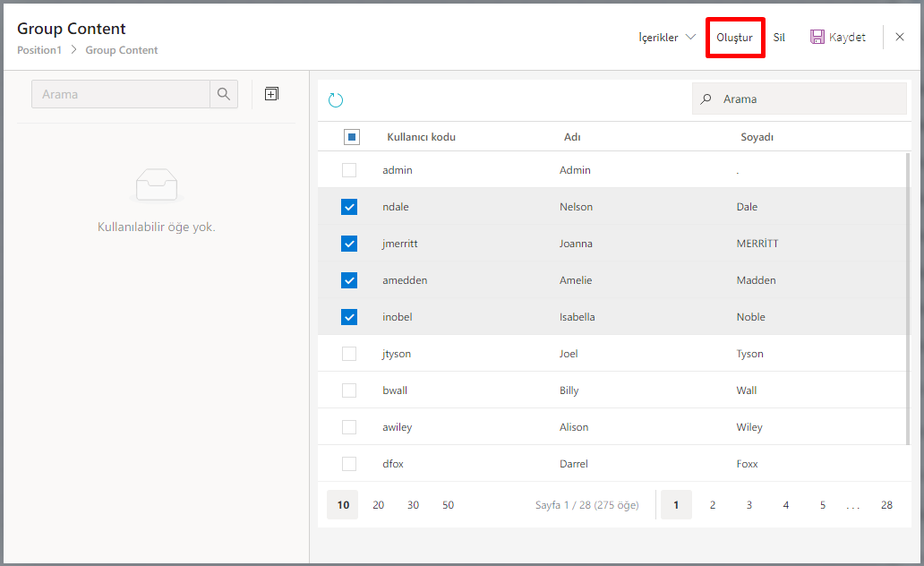
Task: Set page size to 20 items
Action: pyautogui.click(x=379, y=505)
